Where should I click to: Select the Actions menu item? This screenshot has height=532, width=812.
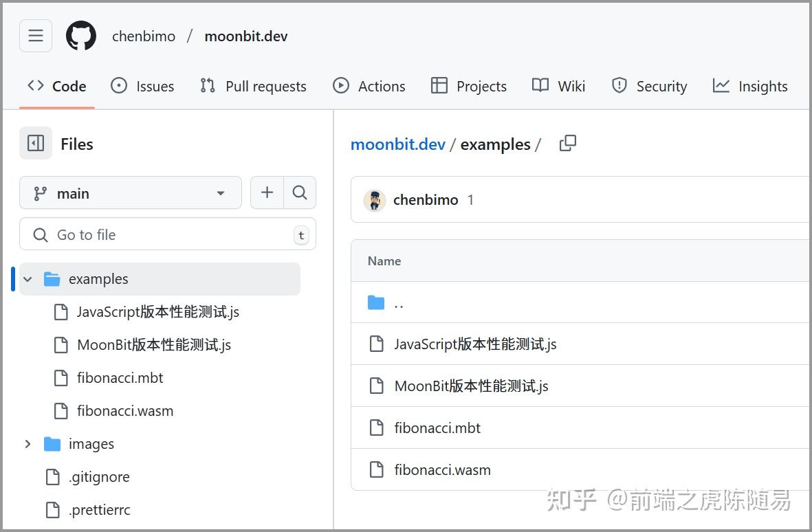coord(369,86)
